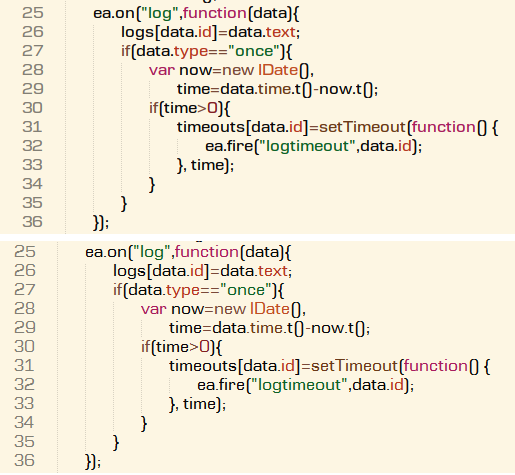Click "ea.fire" call in upper editor line 32
Image resolution: width=515 pixels, height=475 pixels.
(x=229, y=146)
